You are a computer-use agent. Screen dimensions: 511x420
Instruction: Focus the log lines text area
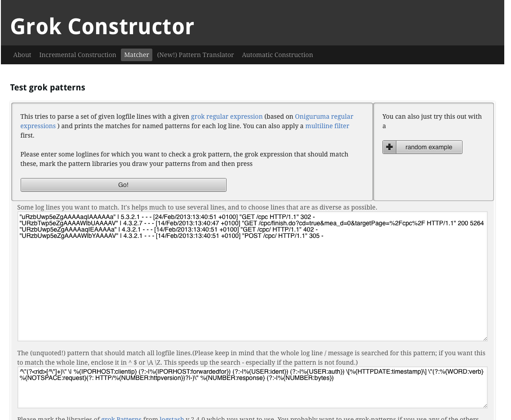253,277
